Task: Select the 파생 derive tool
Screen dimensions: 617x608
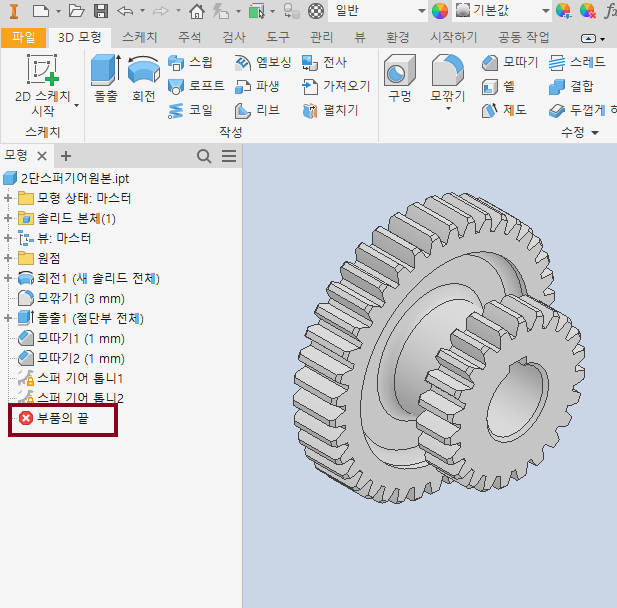Action: pos(257,86)
